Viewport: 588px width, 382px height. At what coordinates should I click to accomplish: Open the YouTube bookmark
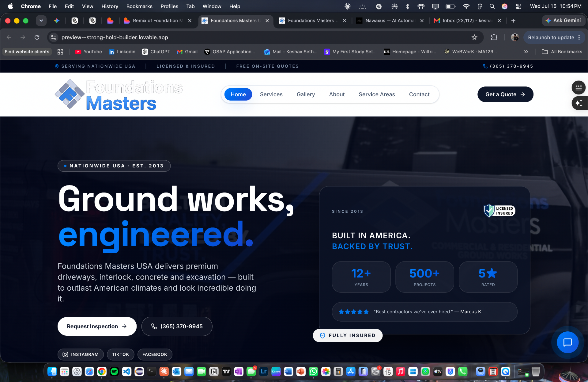[x=89, y=52]
